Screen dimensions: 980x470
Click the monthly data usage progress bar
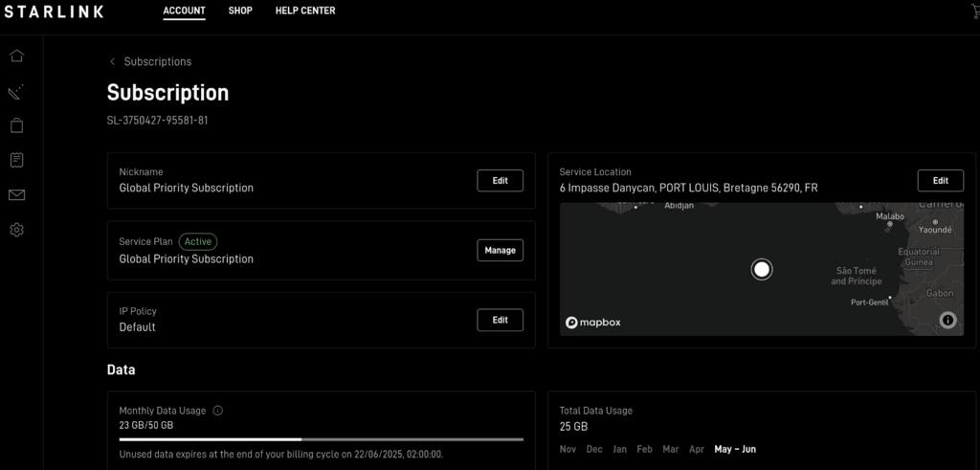tap(322, 439)
